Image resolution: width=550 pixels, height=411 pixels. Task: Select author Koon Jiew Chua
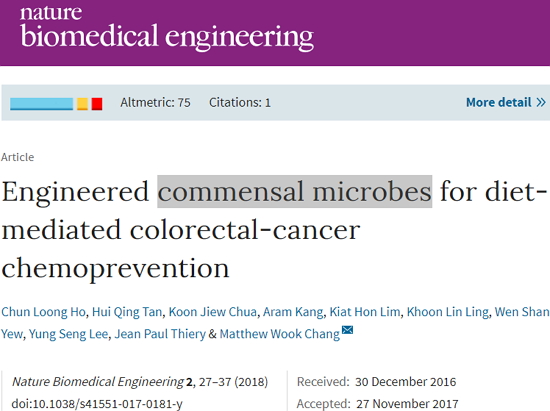click(x=213, y=312)
